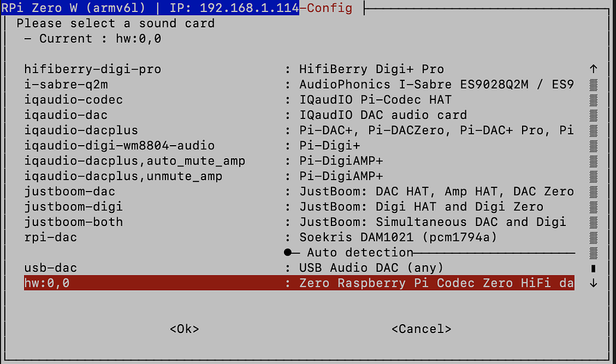Click the down scroll arrow
Image resolution: width=616 pixels, height=364 pixels.
[x=593, y=283]
